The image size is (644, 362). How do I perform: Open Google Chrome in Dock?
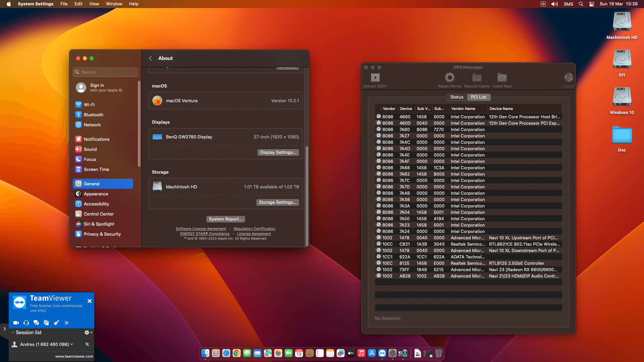coord(236,353)
